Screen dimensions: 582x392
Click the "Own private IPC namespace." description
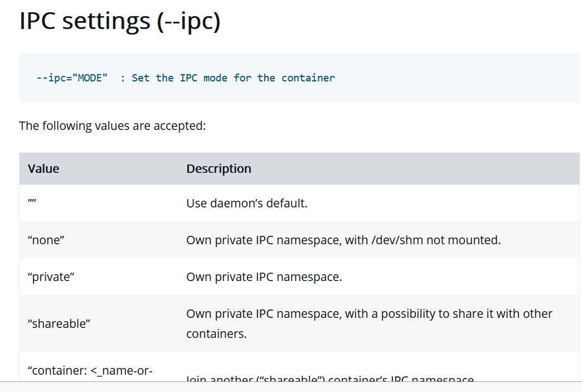tap(264, 277)
